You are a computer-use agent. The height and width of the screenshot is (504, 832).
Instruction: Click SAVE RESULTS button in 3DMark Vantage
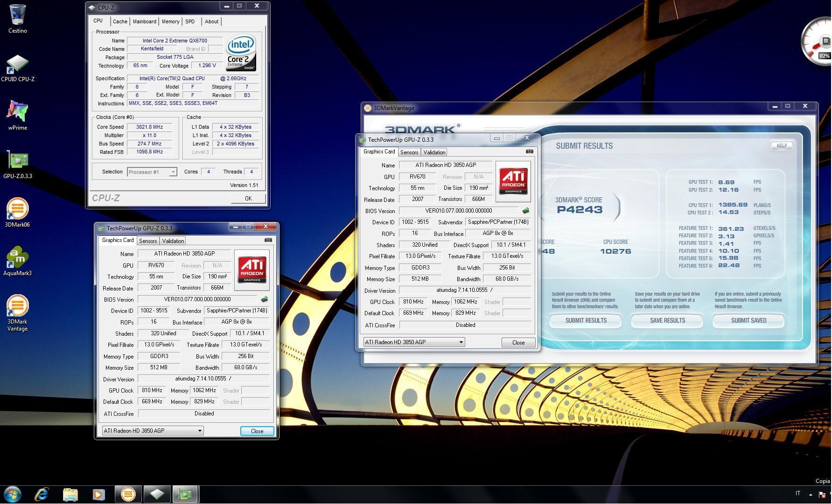[x=667, y=321]
